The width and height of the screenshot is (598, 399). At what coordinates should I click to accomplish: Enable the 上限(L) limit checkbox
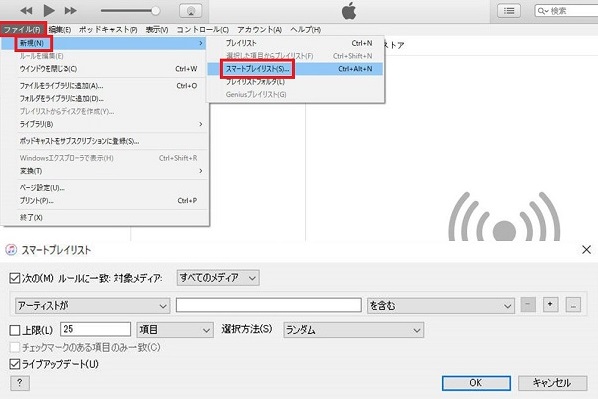point(14,330)
